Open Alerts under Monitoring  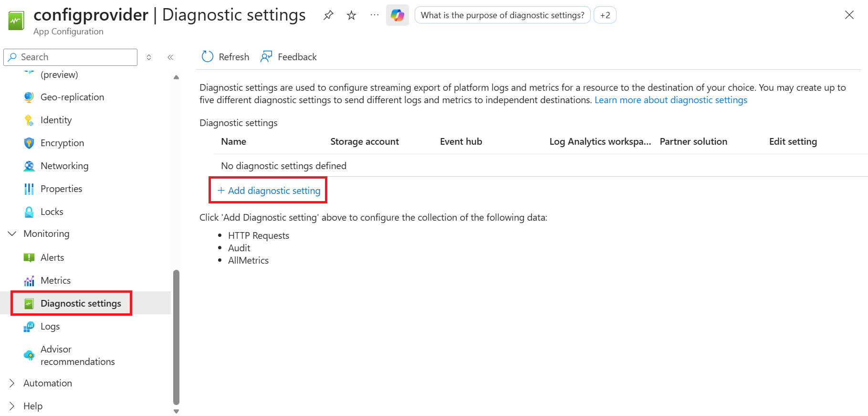click(x=52, y=257)
